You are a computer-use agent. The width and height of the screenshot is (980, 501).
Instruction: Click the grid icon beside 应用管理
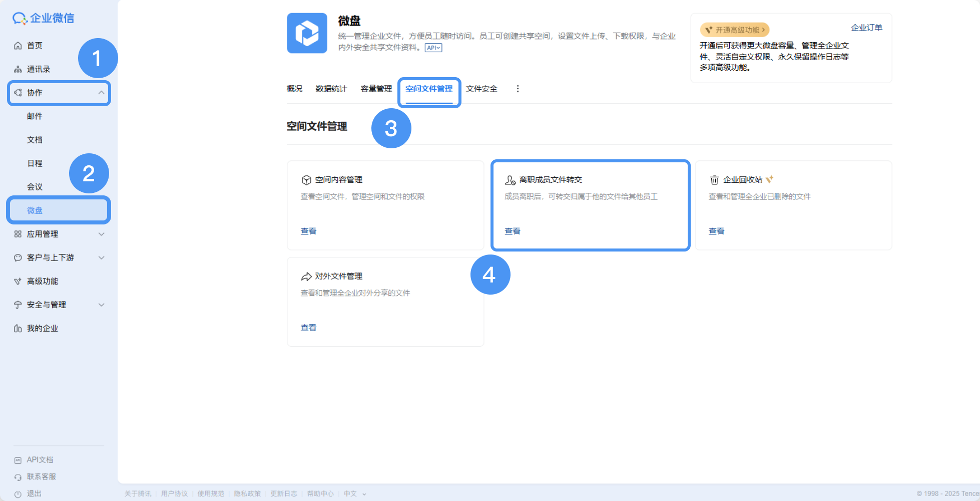coord(18,234)
